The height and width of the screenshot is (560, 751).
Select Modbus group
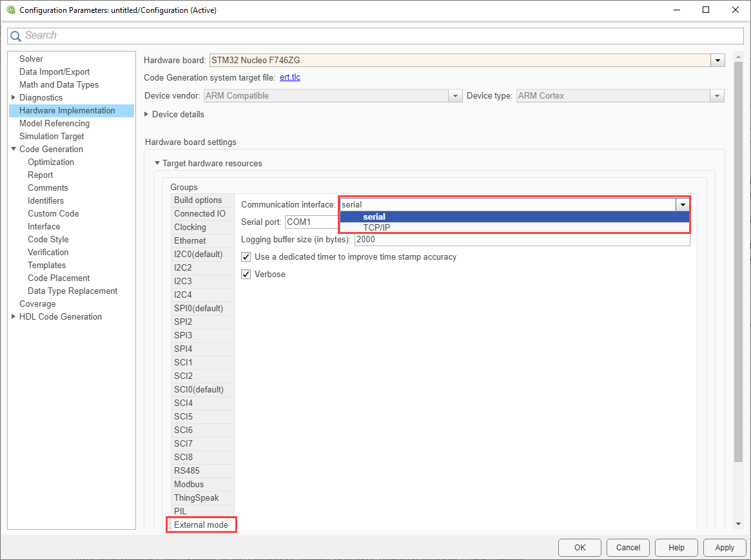pyautogui.click(x=202, y=485)
